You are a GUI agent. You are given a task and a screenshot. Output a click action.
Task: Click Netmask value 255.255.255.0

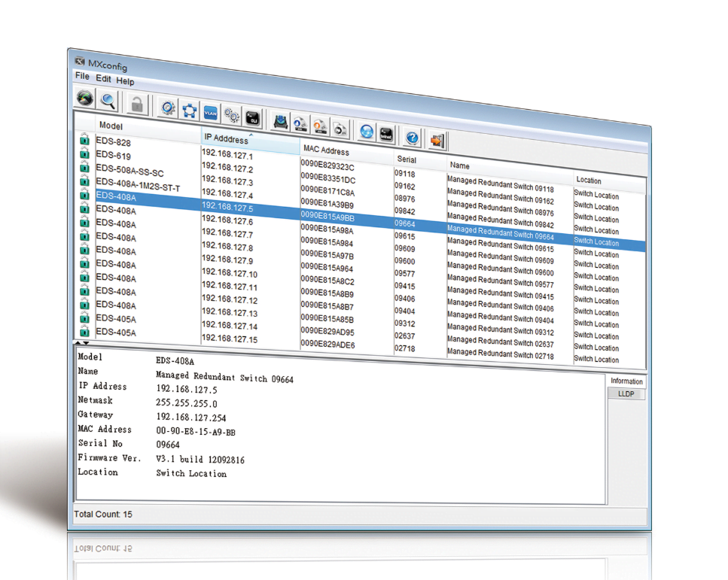point(186,402)
